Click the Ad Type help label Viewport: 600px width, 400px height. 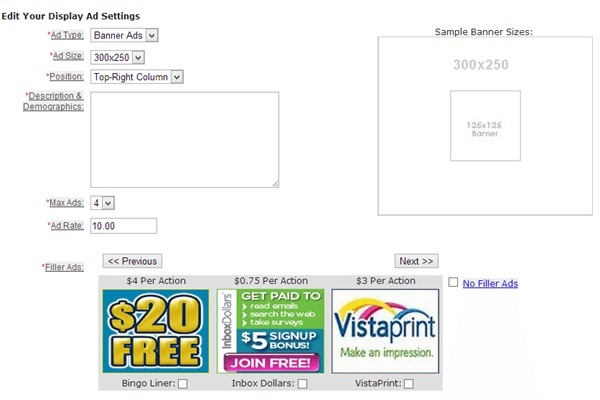tap(67, 35)
